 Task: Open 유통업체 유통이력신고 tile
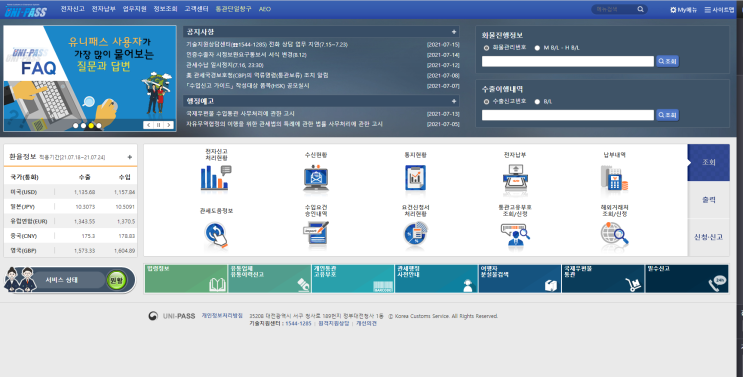269,278
